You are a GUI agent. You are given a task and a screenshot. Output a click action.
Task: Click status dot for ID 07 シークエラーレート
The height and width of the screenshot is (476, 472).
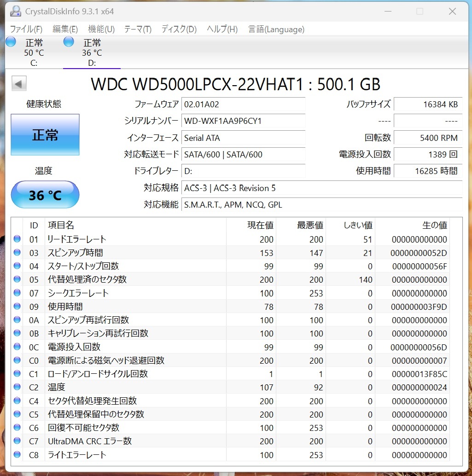17,293
